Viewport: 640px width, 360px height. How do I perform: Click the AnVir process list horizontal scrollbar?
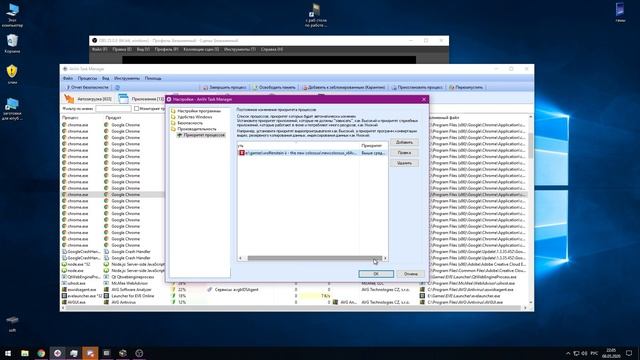point(293,308)
